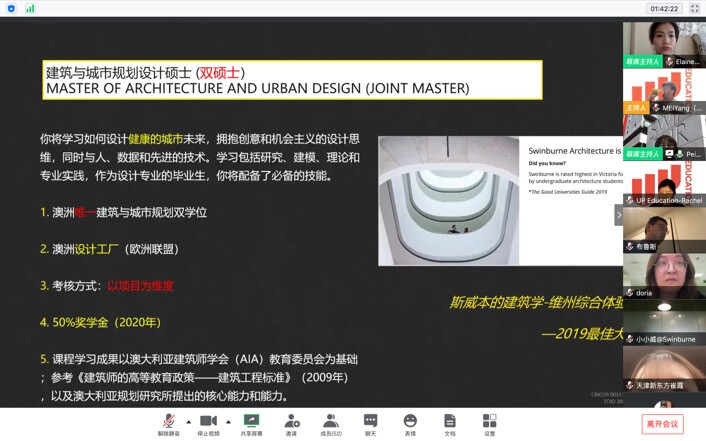This screenshot has height=441, width=706.
Task: Click the yellow italic 斯威本的建筑学 caption
Action: (x=536, y=302)
